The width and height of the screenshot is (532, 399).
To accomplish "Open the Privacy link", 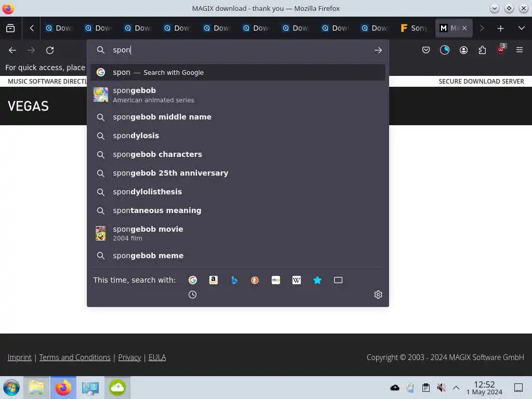I will pos(129,357).
